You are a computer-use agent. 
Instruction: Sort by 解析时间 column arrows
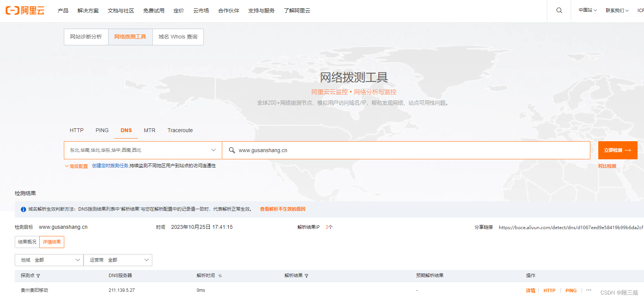pos(220,276)
